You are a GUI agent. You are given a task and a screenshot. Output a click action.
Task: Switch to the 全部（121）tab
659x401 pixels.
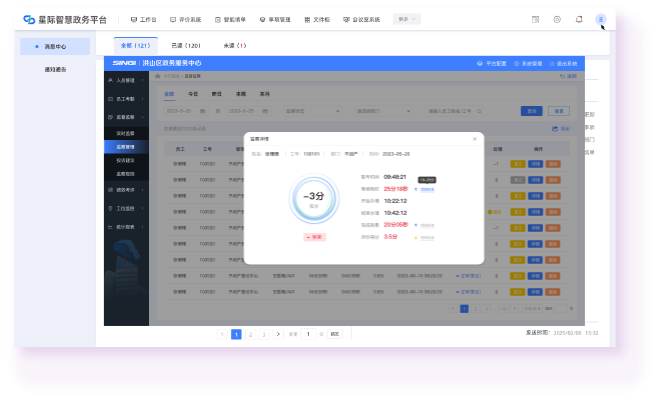pyautogui.click(x=135, y=46)
